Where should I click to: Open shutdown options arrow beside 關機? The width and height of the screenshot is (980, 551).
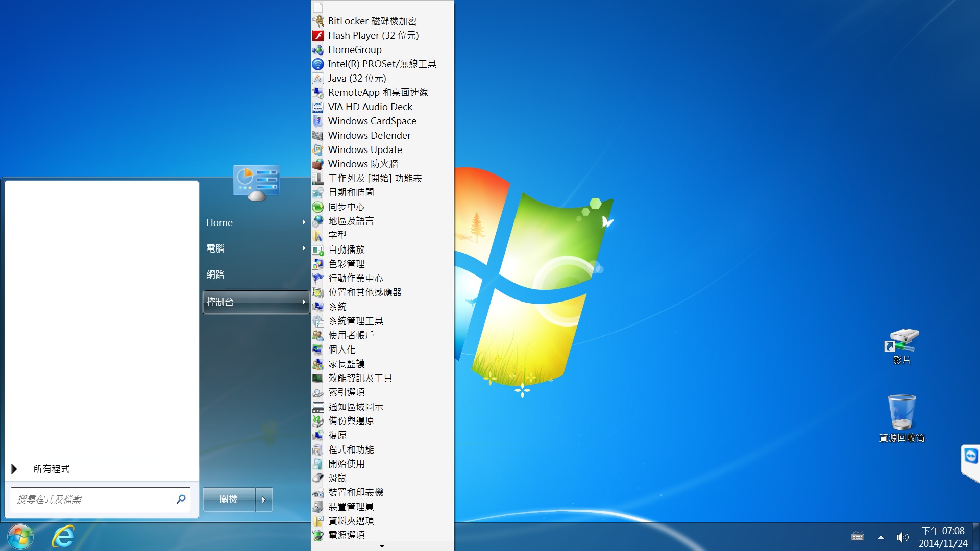[264, 499]
